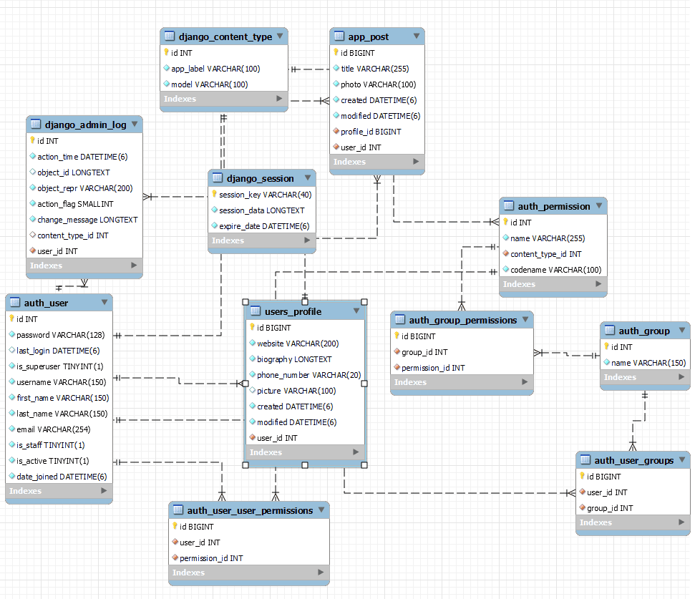The image size is (700, 599).
Task: Click the auth_permission table icon
Action: coord(509,206)
